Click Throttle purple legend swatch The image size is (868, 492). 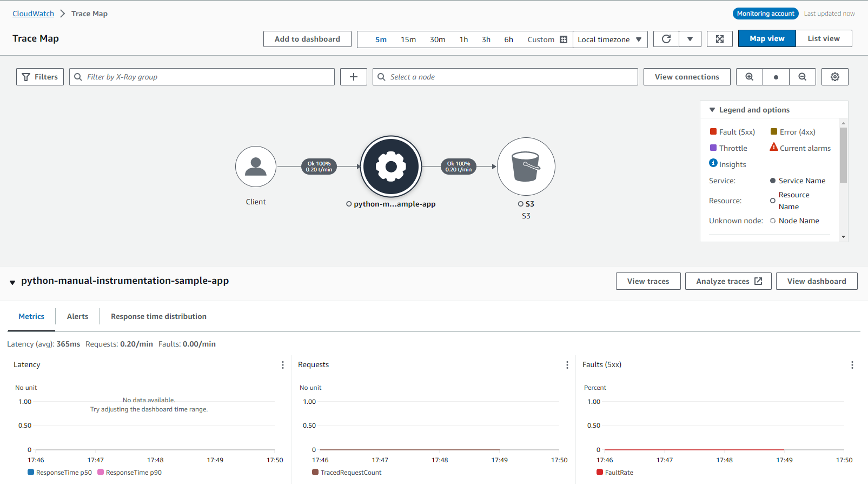tap(713, 148)
